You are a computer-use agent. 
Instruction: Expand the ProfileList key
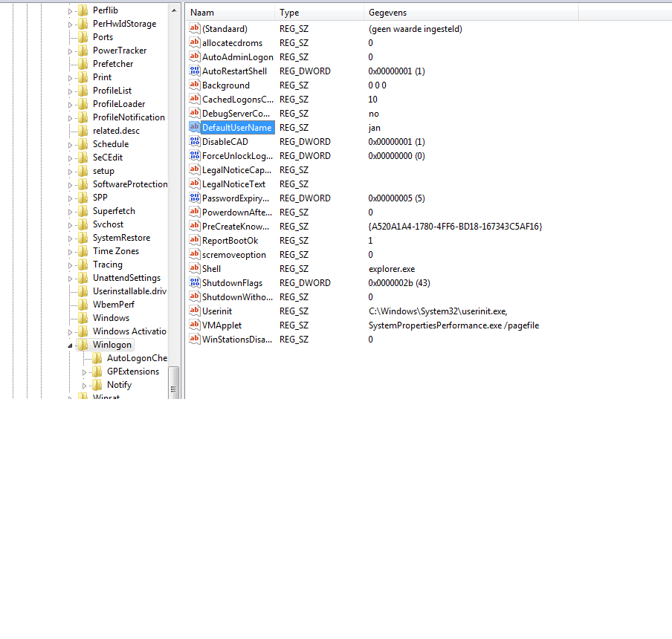point(71,91)
